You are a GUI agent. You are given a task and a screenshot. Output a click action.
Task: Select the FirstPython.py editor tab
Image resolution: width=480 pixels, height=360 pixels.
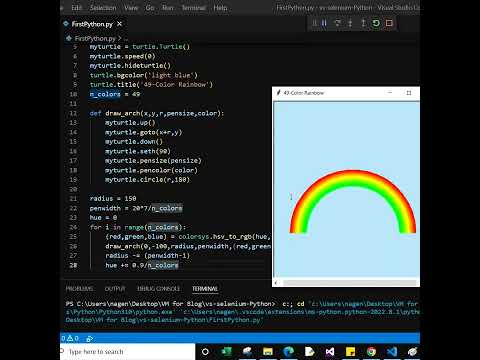(92, 24)
